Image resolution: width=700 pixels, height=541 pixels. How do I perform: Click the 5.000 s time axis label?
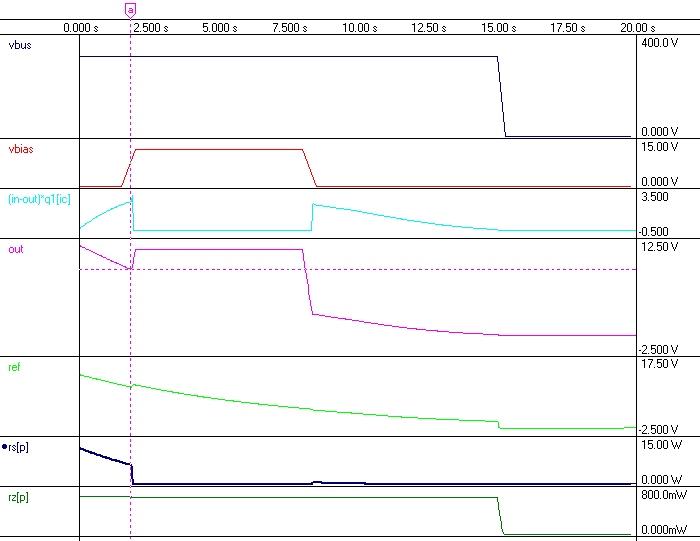click(220, 28)
